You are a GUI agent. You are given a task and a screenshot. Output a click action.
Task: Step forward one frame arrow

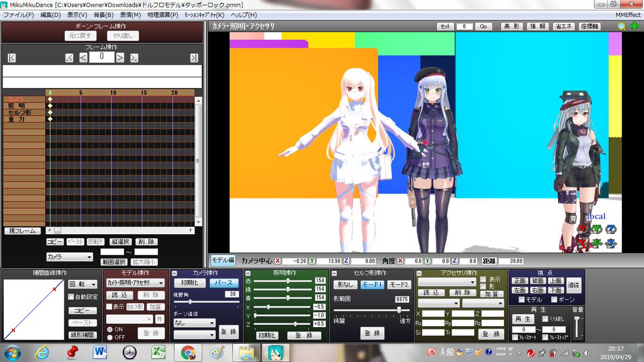coord(120,58)
